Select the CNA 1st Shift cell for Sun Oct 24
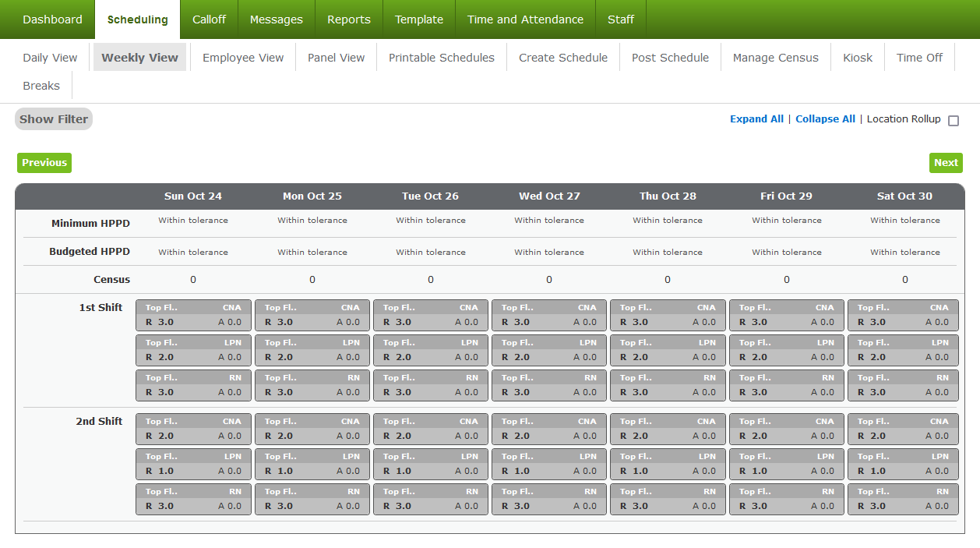This screenshot has width=980, height=548. [193, 315]
